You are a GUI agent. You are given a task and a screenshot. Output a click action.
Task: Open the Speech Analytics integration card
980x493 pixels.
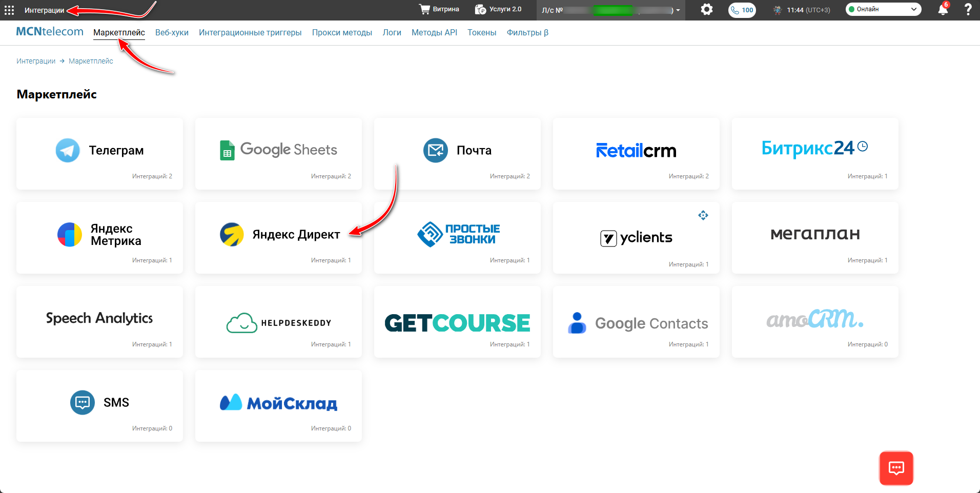point(99,322)
